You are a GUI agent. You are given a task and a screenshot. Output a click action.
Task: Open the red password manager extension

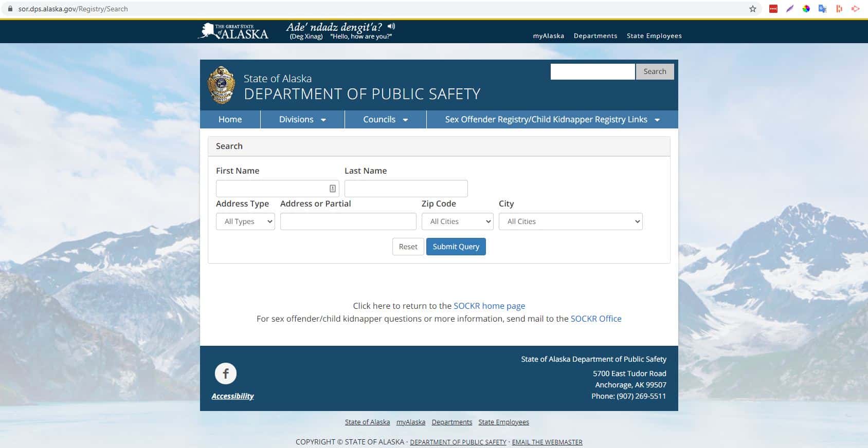click(773, 9)
